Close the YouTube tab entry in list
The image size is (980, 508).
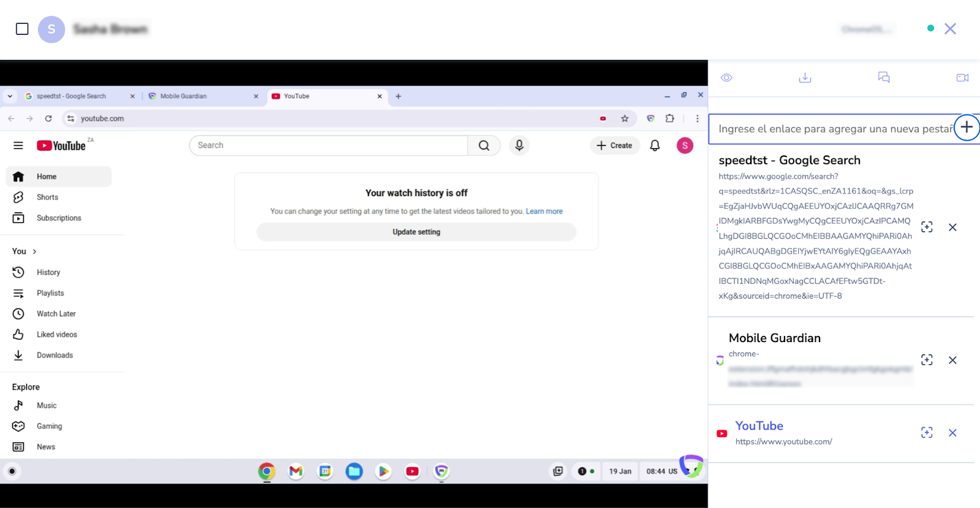(952, 433)
